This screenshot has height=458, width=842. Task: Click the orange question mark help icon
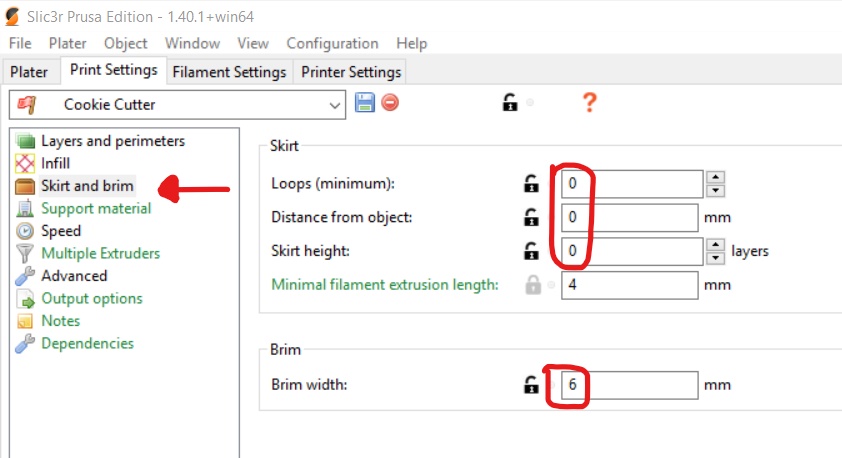(x=589, y=102)
